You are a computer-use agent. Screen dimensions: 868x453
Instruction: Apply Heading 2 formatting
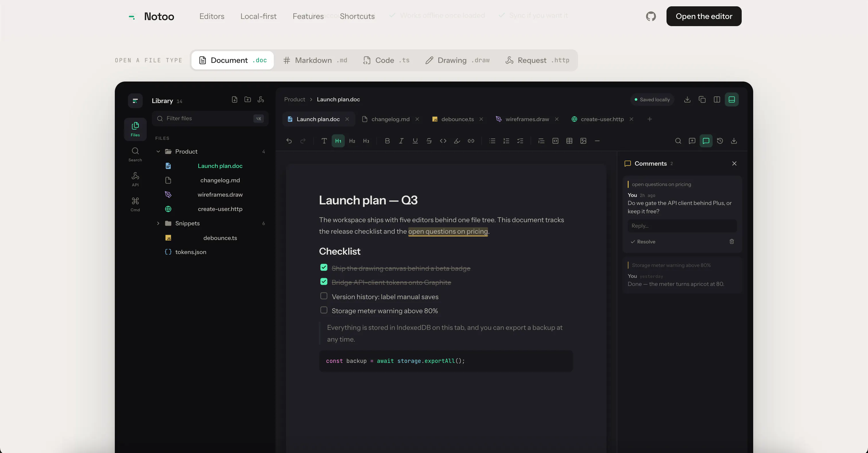[352, 141]
